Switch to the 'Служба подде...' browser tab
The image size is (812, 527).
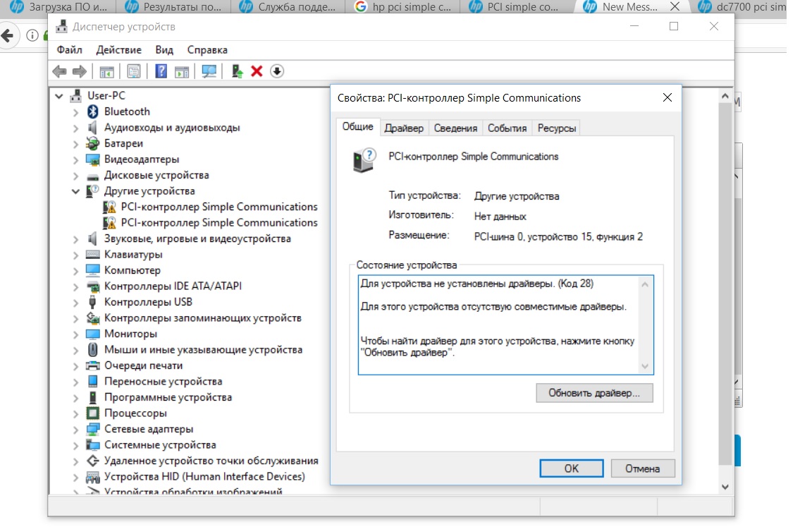[x=288, y=7]
